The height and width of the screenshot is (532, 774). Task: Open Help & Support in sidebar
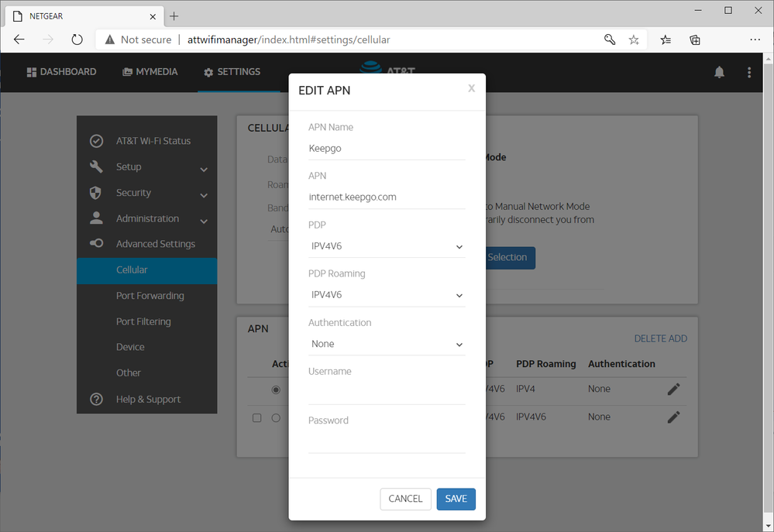click(148, 400)
